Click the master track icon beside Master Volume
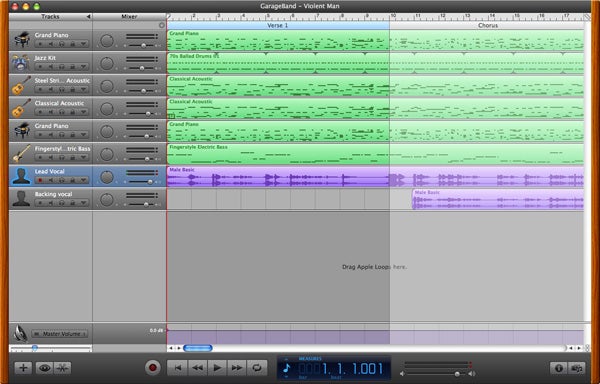600x384 pixels. point(21,333)
